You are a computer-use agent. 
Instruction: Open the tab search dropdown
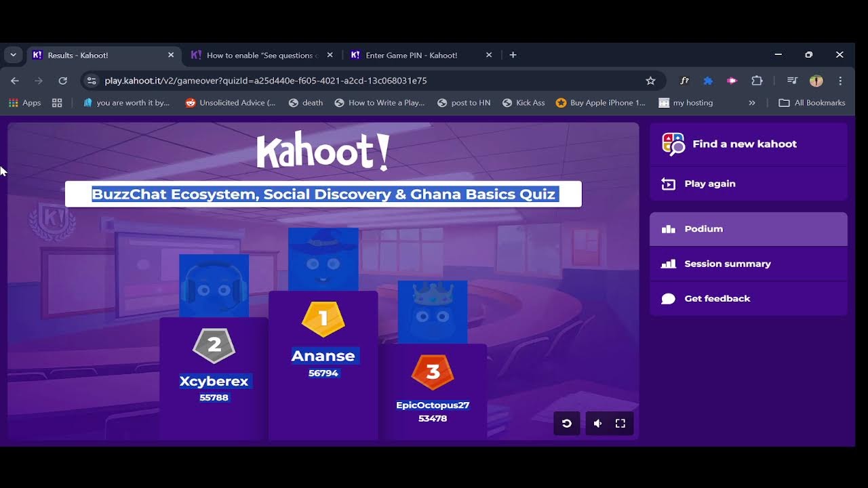click(13, 55)
